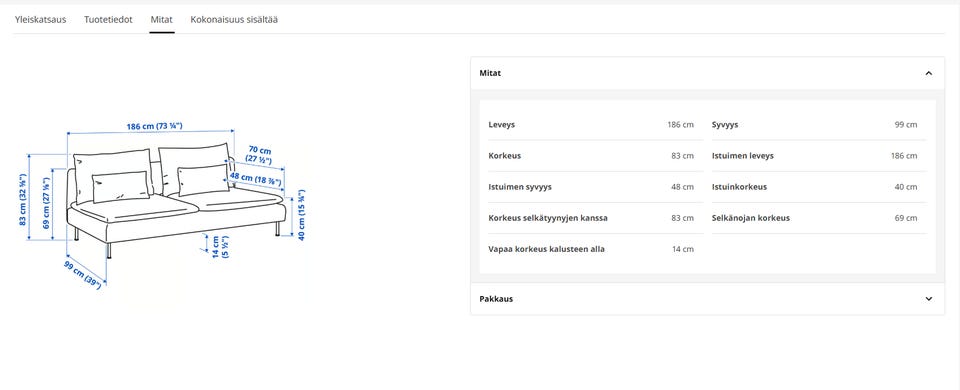
Task: Click the 14 cm (5 ½") diagram label
Action: pos(220,246)
